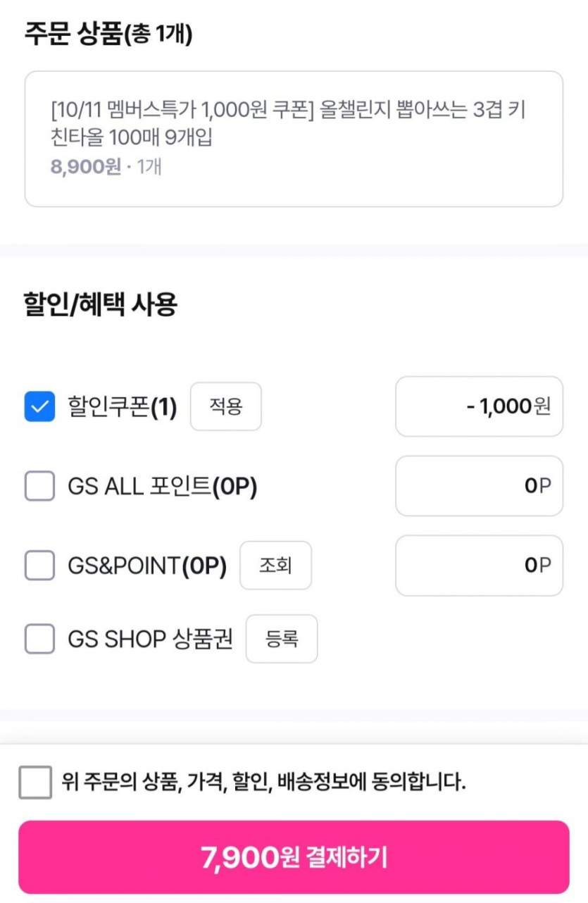
Task: Click the GS SHOP 상품권 label text
Action: click(150, 640)
